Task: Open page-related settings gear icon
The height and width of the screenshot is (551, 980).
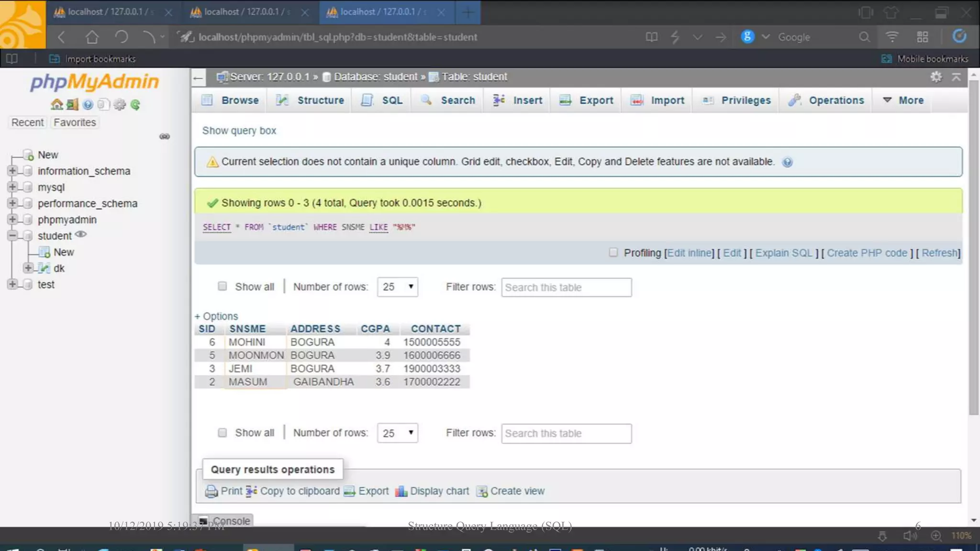Action: 936,77
